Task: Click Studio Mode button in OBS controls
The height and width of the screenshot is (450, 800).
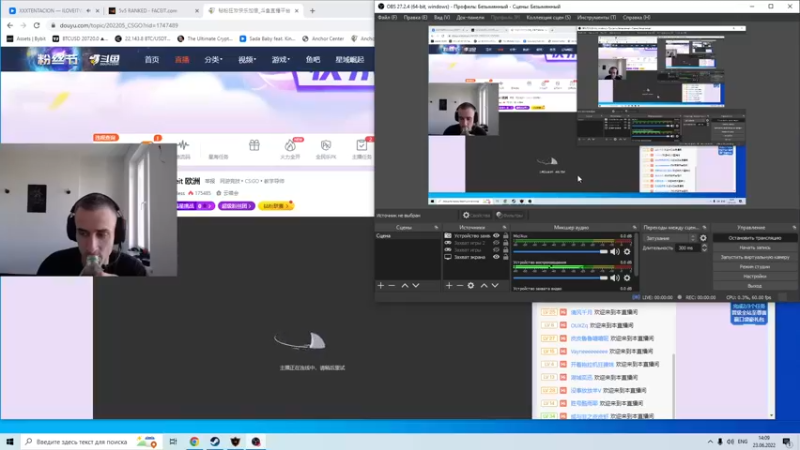Action: [x=755, y=267]
